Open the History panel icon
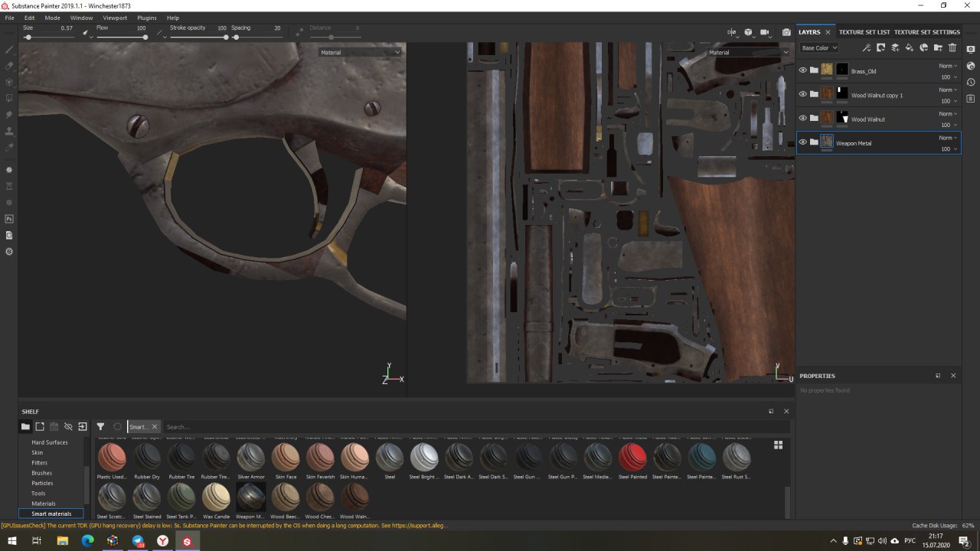This screenshot has height=551, width=980. pyautogui.click(x=971, y=82)
